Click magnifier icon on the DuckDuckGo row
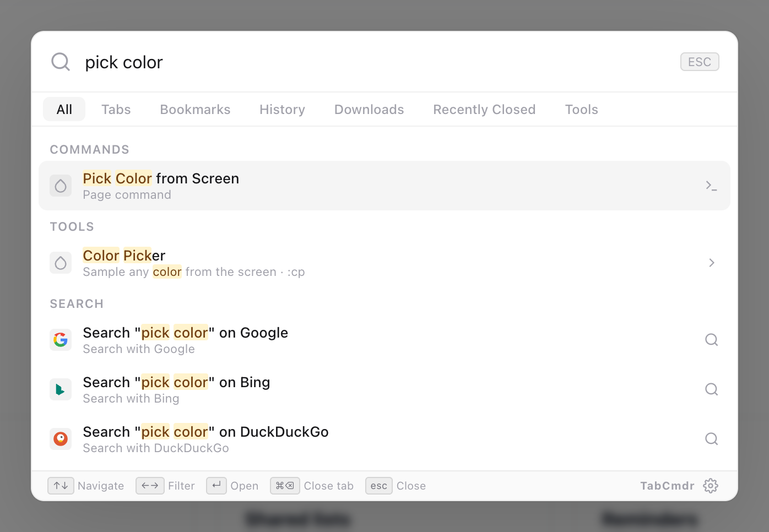The width and height of the screenshot is (769, 532). click(711, 439)
